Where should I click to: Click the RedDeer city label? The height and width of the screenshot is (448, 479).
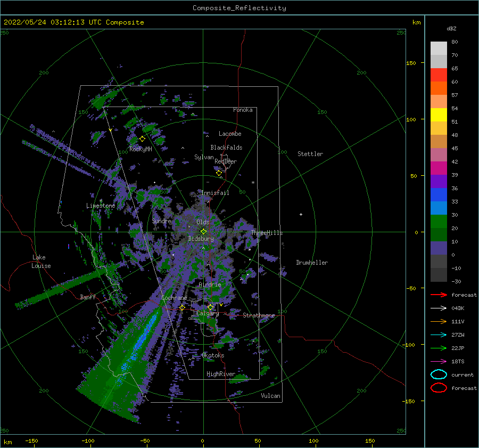point(226,161)
